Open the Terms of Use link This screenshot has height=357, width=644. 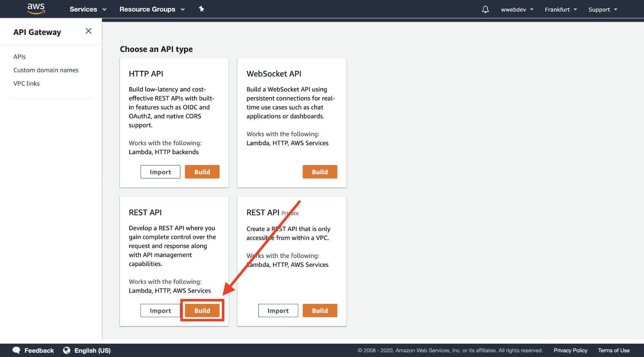coord(614,351)
